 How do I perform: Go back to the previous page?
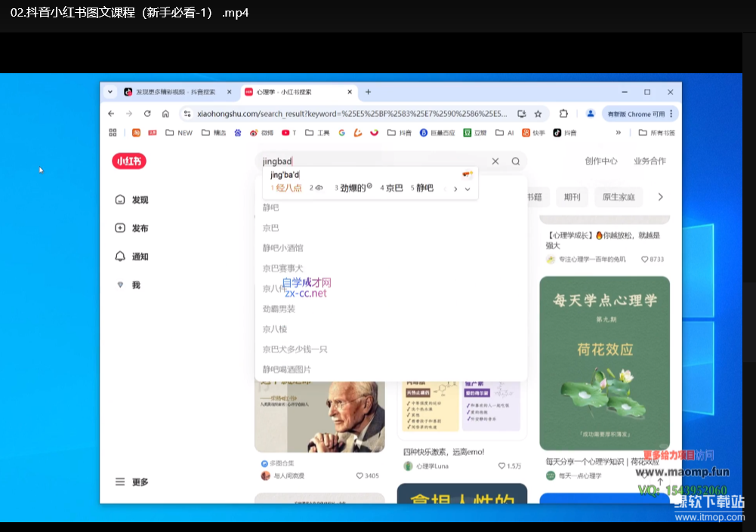coord(111,114)
